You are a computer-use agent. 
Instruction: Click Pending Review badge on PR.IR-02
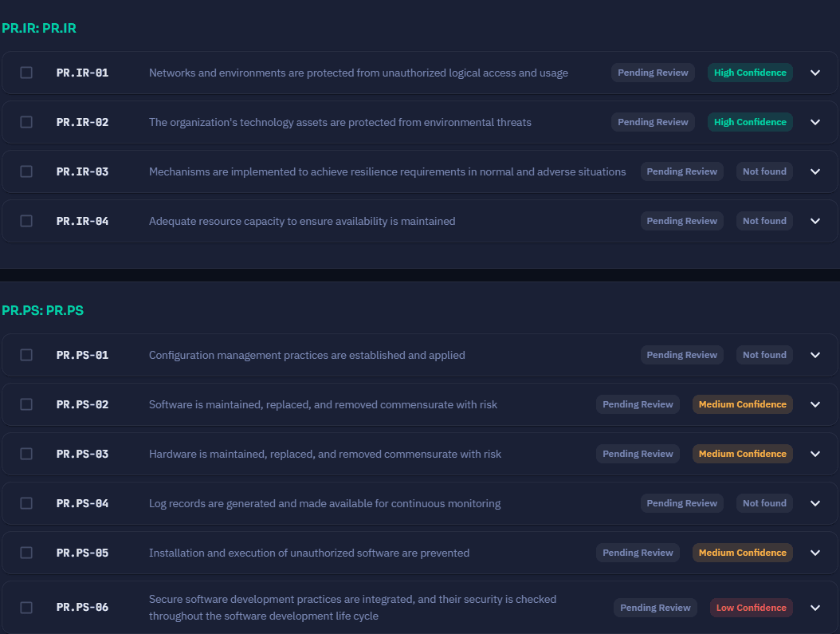coord(653,122)
